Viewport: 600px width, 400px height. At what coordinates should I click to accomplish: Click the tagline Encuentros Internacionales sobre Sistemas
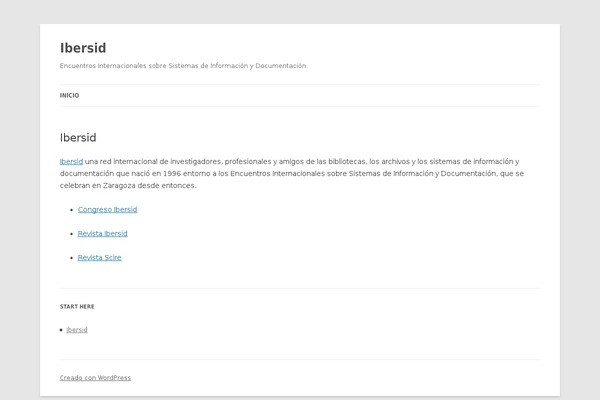click(x=183, y=66)
